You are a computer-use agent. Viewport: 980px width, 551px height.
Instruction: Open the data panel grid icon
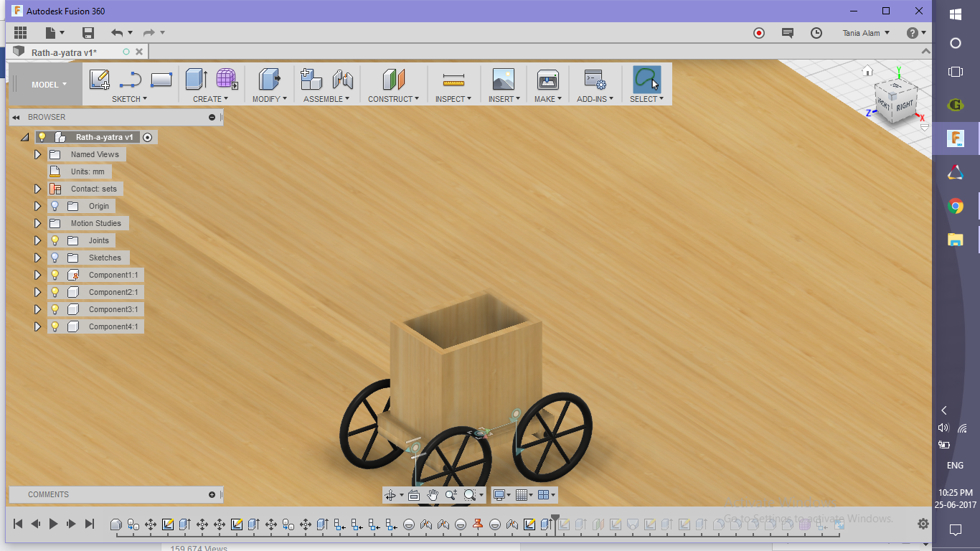point(20,33)
